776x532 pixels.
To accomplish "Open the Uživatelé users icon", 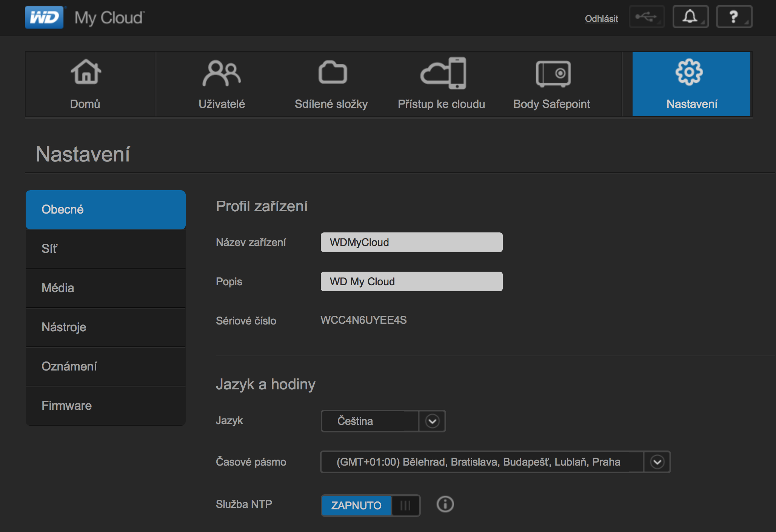I will (x=222, y=73).
